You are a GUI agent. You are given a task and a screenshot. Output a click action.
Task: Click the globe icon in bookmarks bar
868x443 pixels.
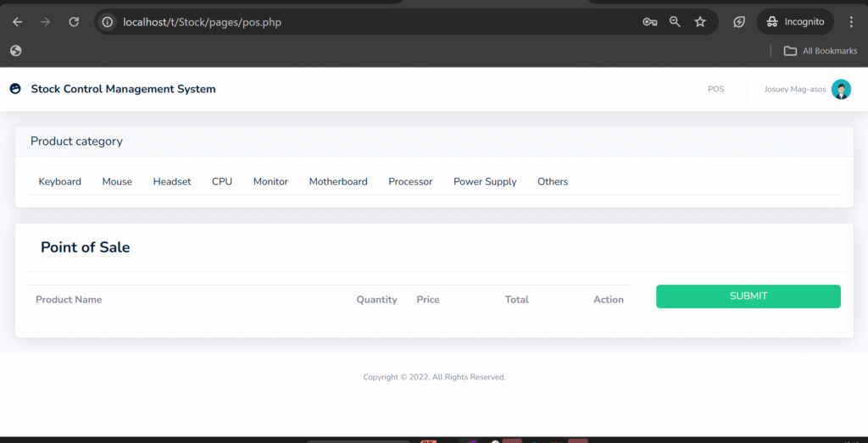click(16, 51)
